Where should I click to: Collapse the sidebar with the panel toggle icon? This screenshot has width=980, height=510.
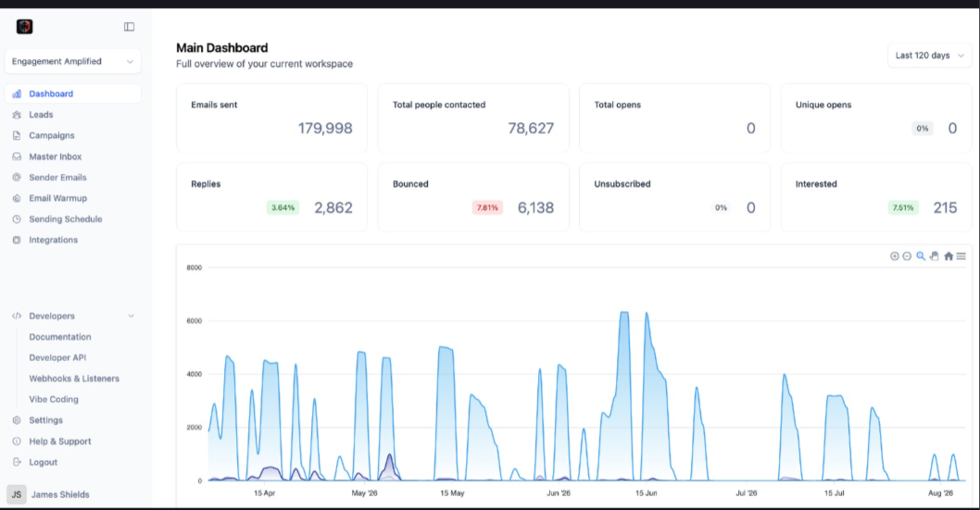(130, 27)
